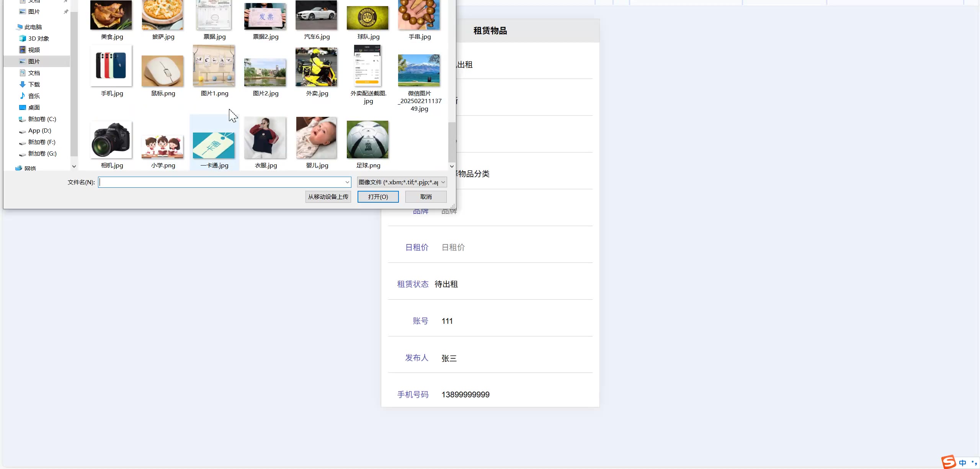
Task: Open 3D 对象 folder in sidebar
Action: [38, 38]
